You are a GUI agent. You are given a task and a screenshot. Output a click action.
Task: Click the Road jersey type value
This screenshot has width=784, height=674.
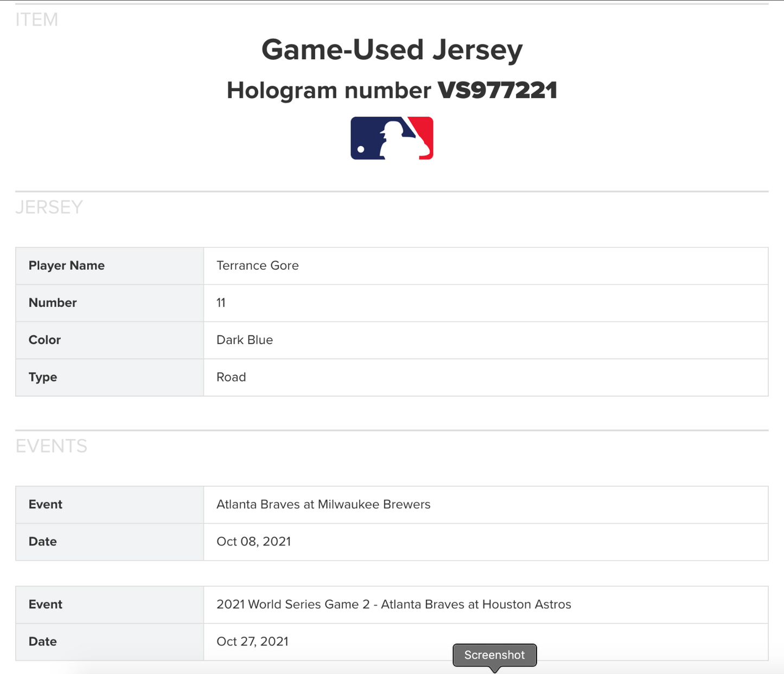231,377
